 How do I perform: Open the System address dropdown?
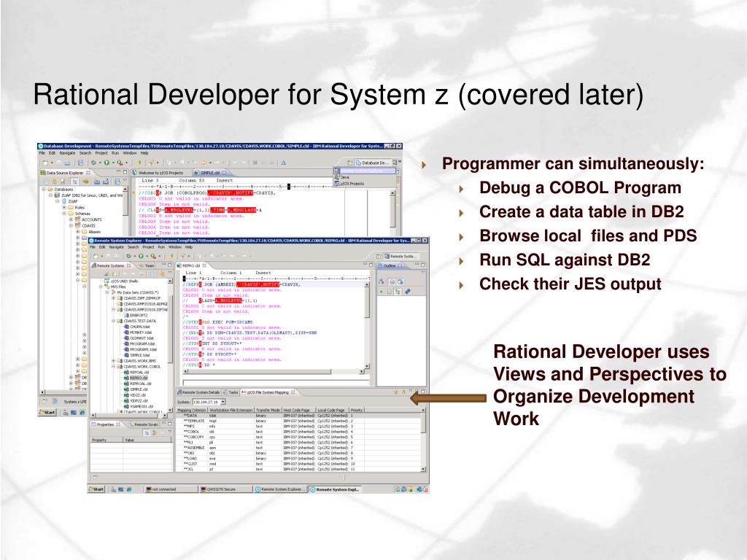tap(222, 402)
